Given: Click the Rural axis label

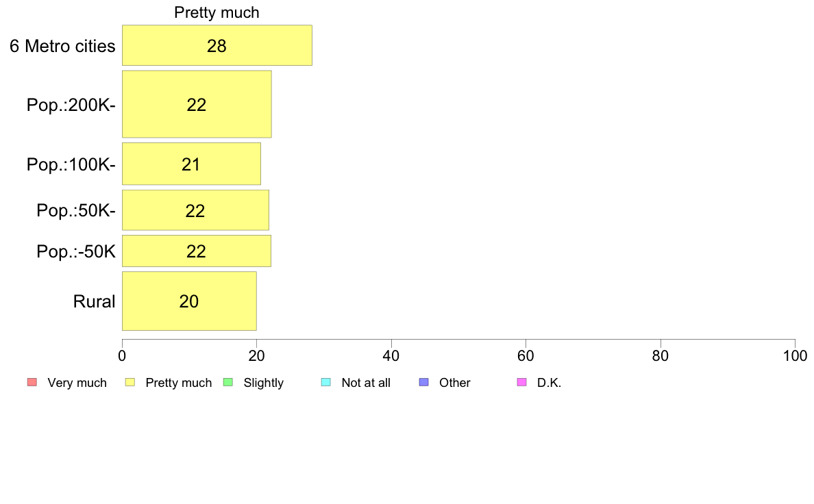Looking at the screenshot, I should [x=94, y=301].
